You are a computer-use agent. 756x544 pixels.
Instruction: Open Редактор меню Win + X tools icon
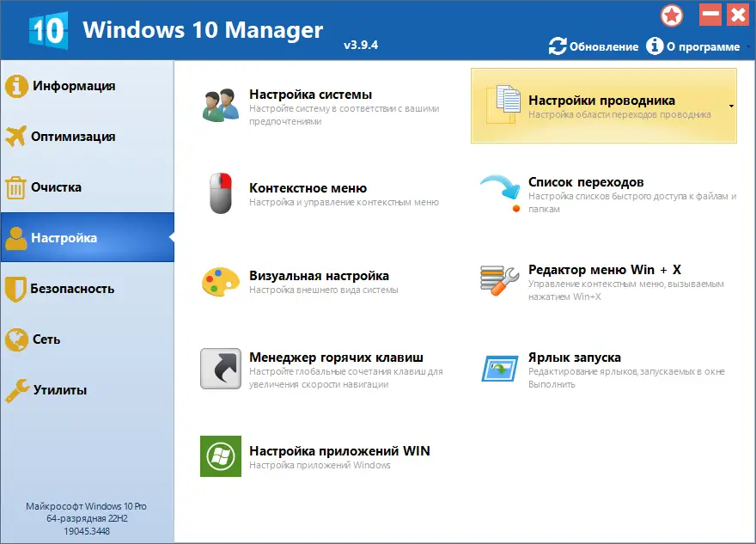click(497, 278)
